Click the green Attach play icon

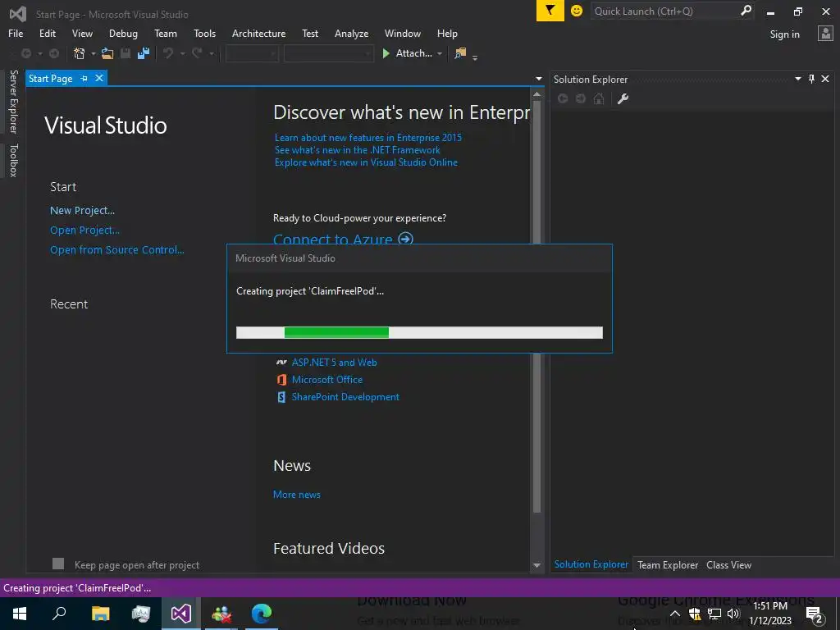coord(386,53)
